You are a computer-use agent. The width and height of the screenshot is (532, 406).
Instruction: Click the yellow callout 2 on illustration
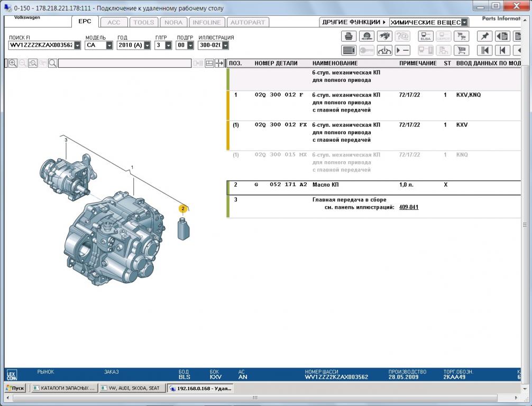click(x=183, y=209)
